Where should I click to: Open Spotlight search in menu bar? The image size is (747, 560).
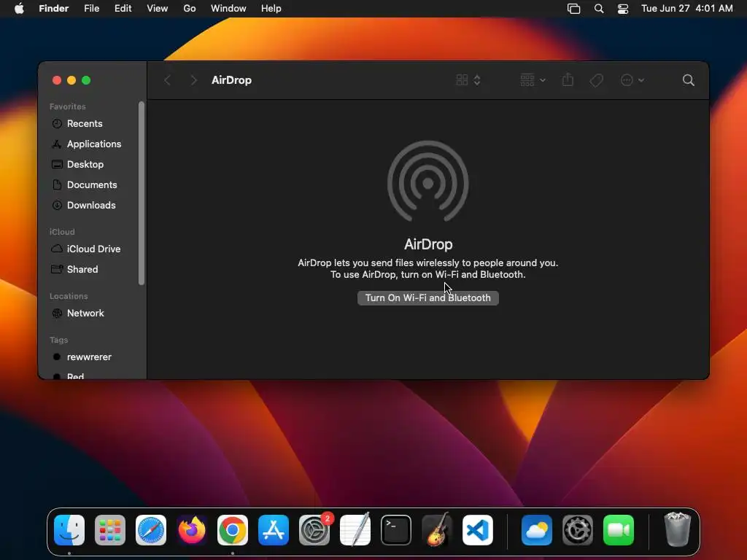point(599,9)
